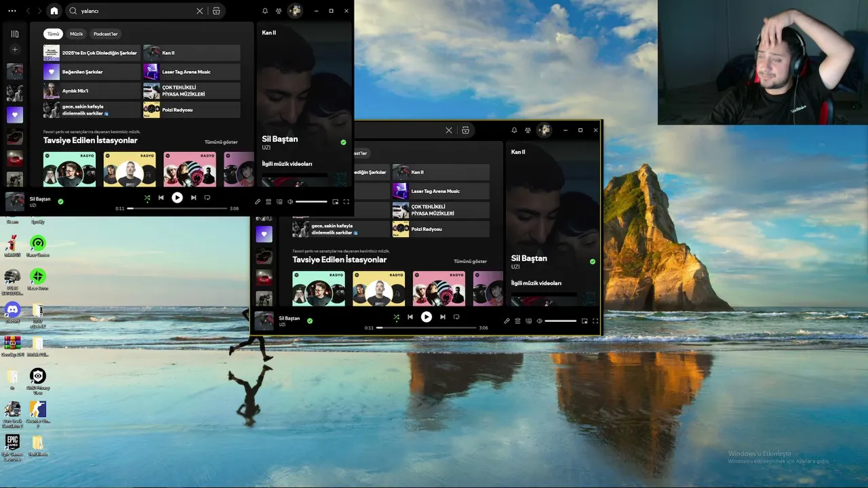This screenshot has width=868, height=488.
Task: Open '2025'te En Çok Dinlediğin Şarkılar' playlist
Action: coord(92,53)
